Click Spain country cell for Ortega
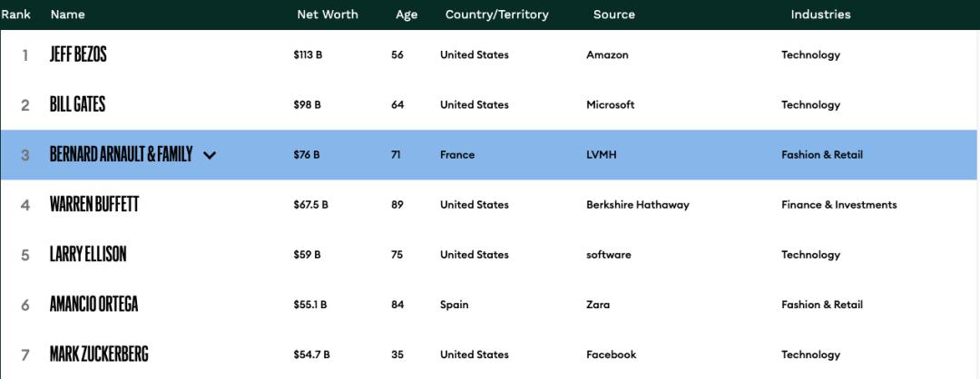 tap(454, 305)
